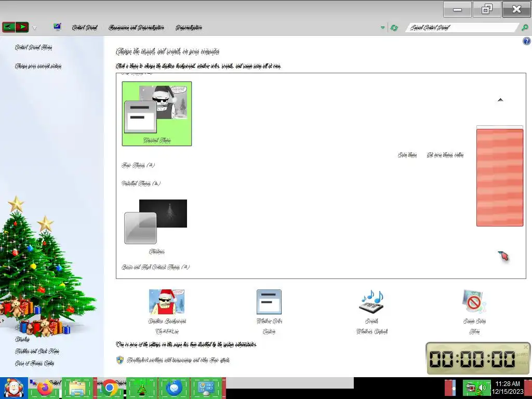Screen dimensions: 532x399
Task: Open the Sounds keyboard and notes icon
Action: click(x=371, y=302)
